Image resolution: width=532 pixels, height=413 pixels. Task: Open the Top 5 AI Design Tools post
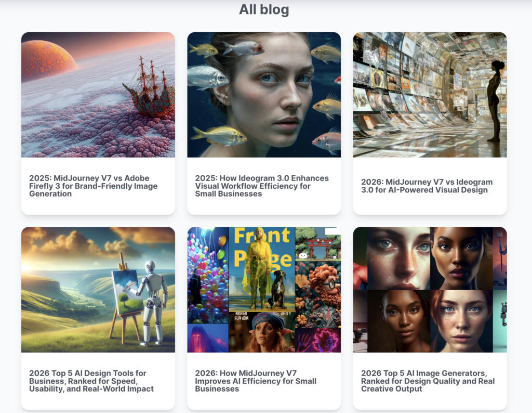pos(91,381)
